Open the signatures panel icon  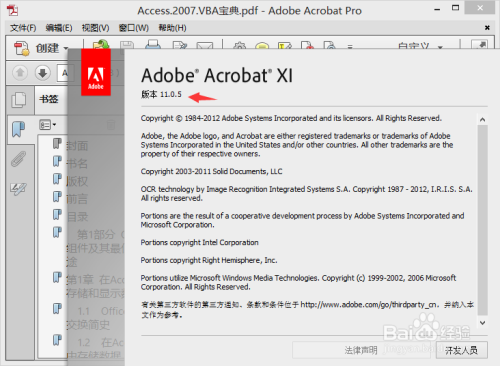pos(19,189)
